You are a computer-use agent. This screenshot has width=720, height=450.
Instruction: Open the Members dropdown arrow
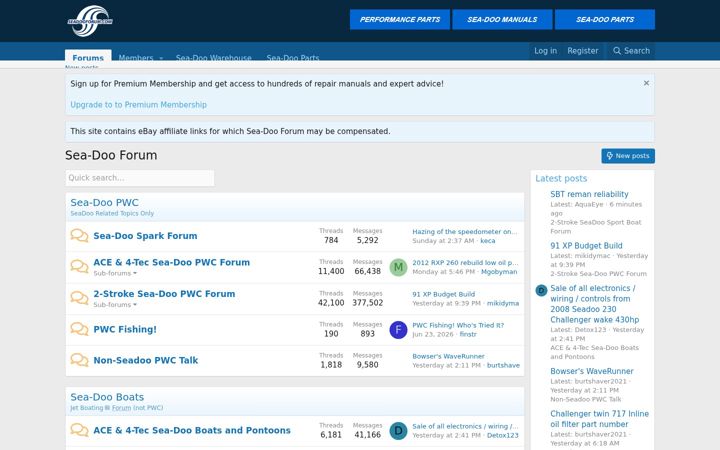pyautogui.click(x=161, y=58)
